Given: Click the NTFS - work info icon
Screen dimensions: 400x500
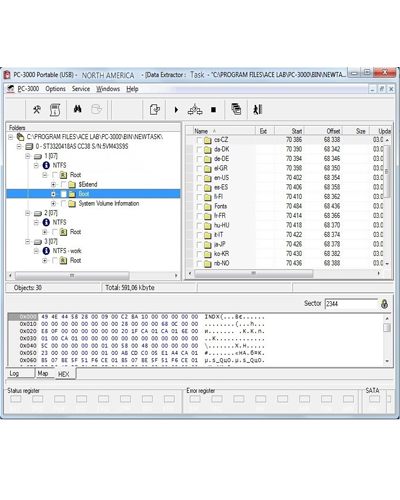Looking at the screenshot, I should point(46,251).
